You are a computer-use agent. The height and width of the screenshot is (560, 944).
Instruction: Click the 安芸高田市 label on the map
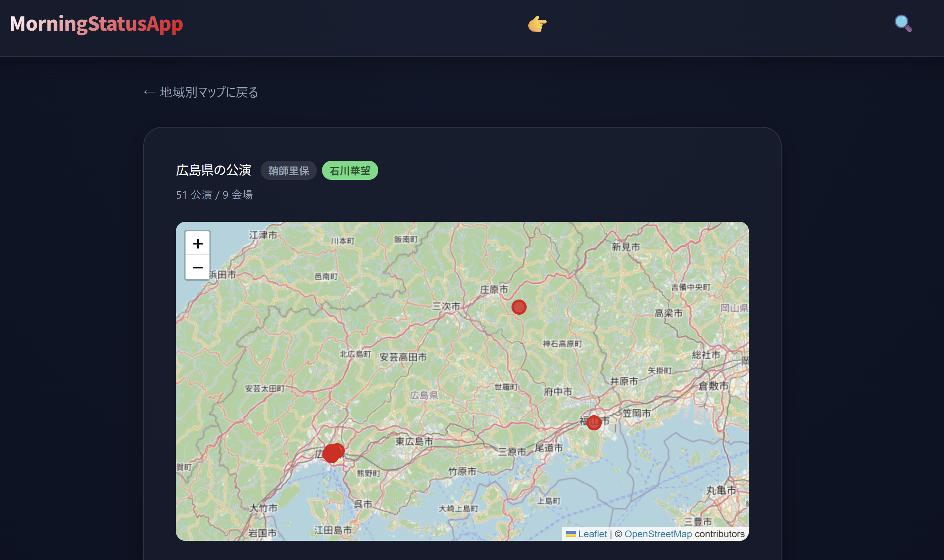click(403, 357)
